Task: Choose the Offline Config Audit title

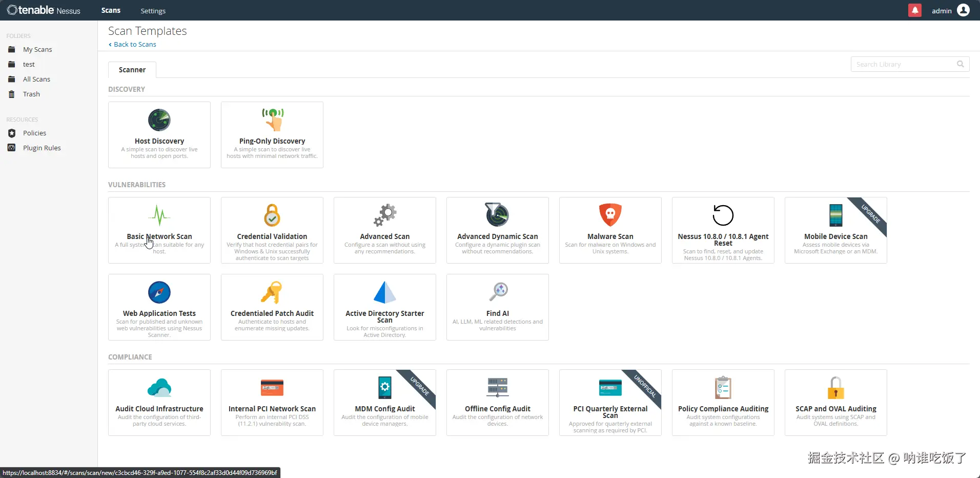Action: (x=498, y=409)
